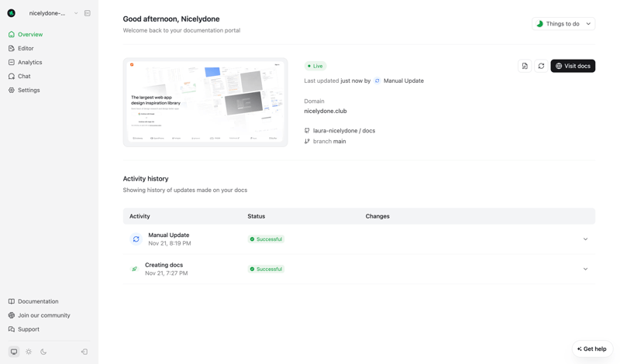Switch to dark theme moon toggle
620x364 pixels.
[43, 352]
